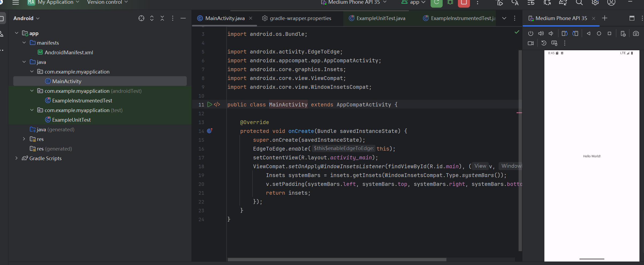Viewport: 644px width, 265px height.
Task: Open the Version control dropdown
Action: [x=107, y=2]
